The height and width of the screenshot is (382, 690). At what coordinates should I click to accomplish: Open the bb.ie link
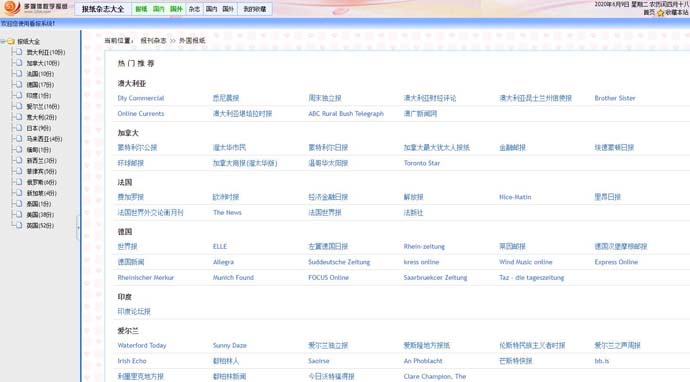pos(602,361)
